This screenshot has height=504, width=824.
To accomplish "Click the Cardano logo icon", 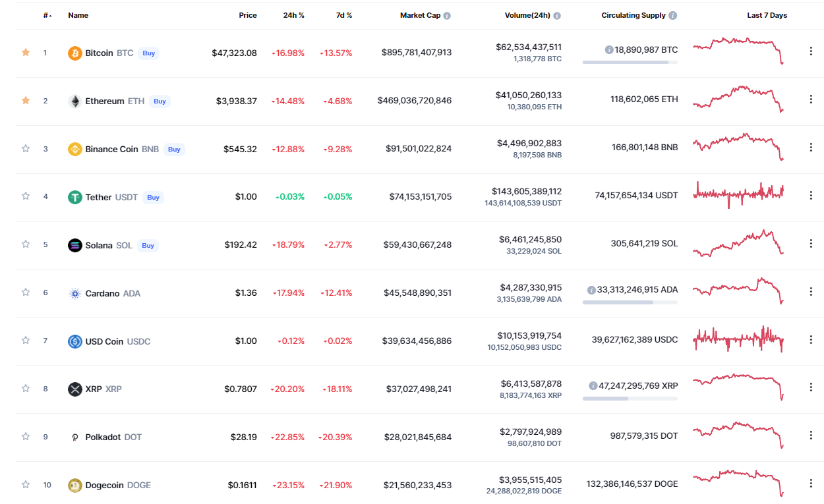I will (x=75, y=293).
